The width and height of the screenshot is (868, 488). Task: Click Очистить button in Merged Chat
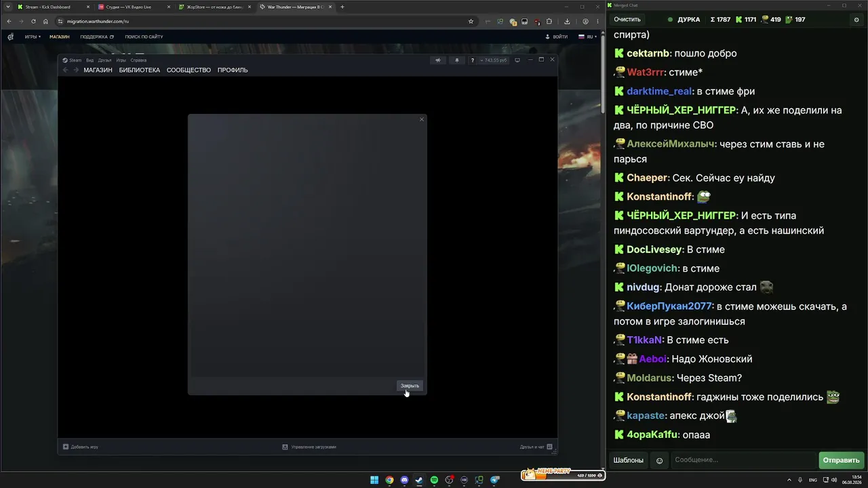point(627,20)
